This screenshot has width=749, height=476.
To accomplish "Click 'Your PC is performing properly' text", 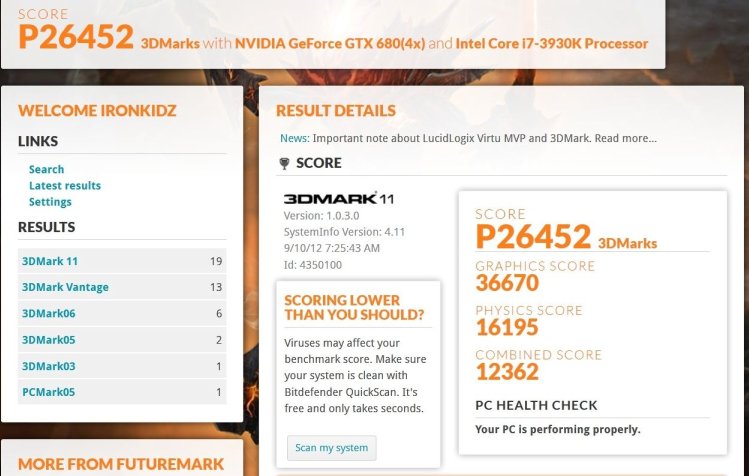I will pyautogui.click(x=557, y=429).
